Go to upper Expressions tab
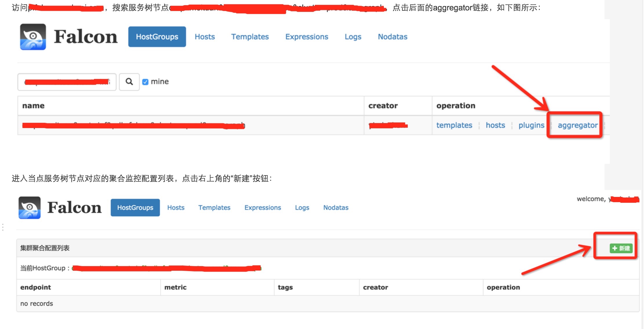The image size is (644, 329). point(306,37)
